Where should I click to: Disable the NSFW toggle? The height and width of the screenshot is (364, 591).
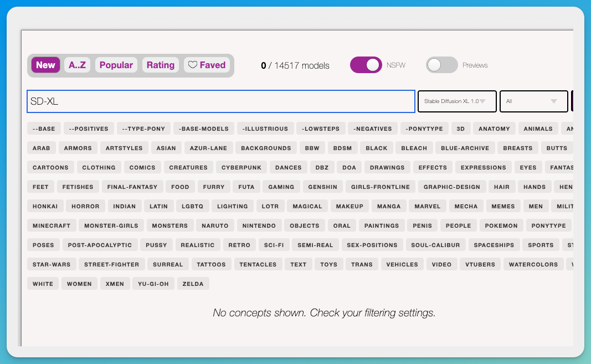(366, 65)
